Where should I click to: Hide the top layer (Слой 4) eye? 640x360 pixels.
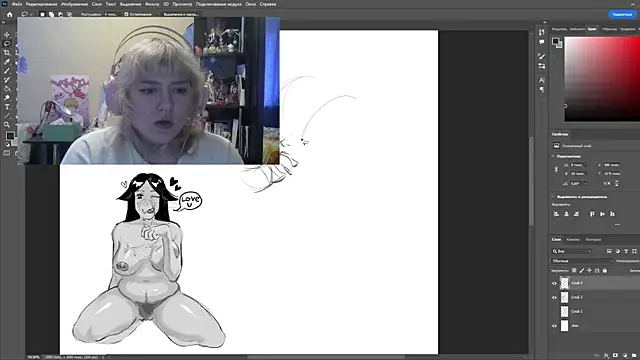coord(554,283)
